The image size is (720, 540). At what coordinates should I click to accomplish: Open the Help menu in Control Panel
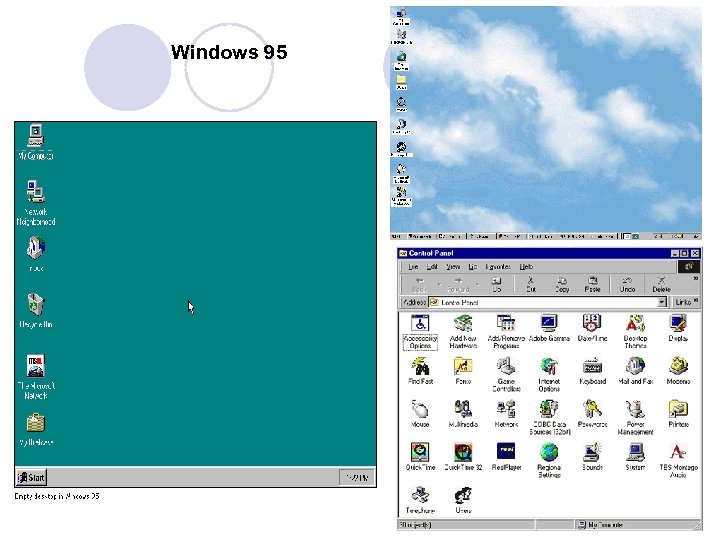526,267
